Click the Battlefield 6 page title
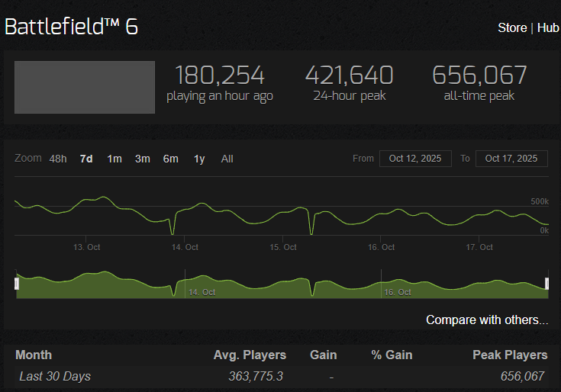This screenshot has width=561, height=392. 71,27
